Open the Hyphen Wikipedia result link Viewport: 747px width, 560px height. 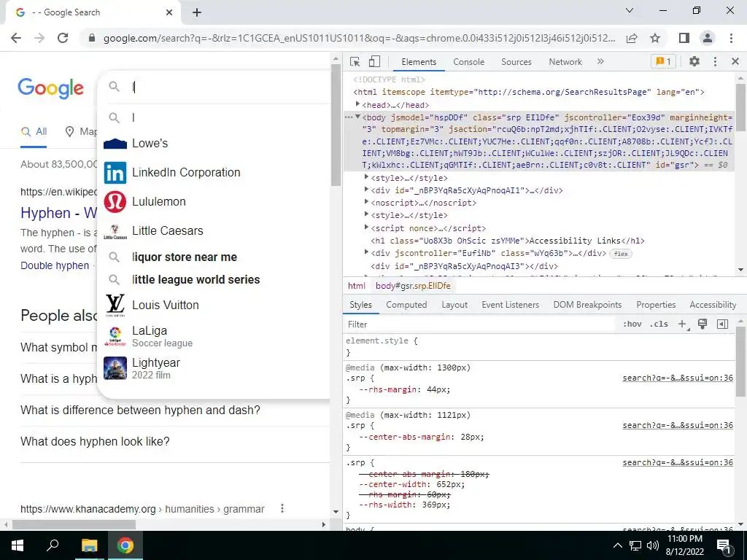[x=58, y=213]
